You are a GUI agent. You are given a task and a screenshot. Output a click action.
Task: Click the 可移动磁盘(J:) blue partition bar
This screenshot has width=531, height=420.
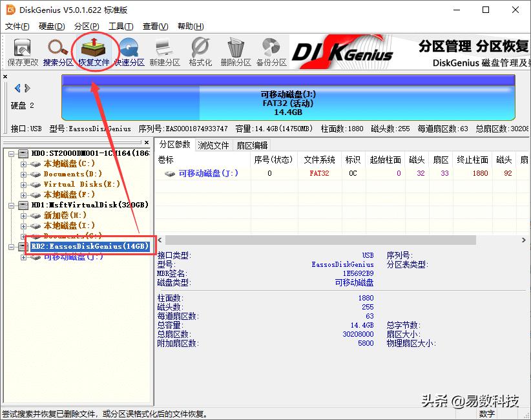coord(289,98)
